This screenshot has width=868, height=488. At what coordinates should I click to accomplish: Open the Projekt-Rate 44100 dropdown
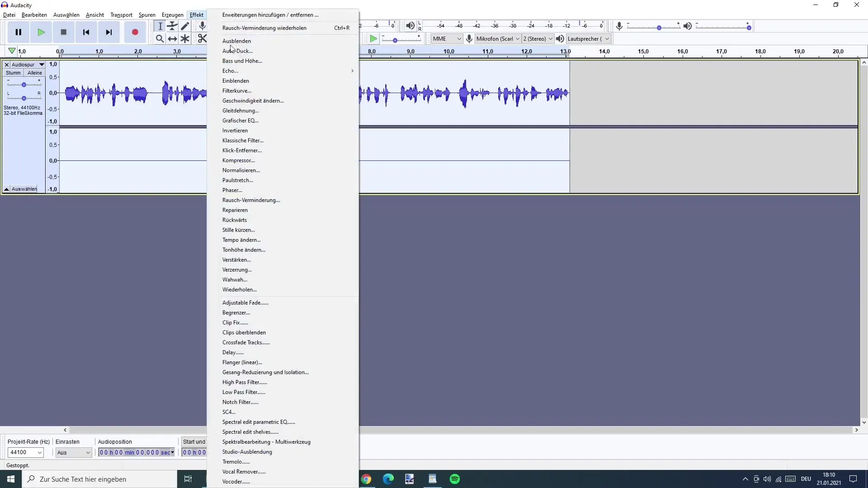[25, 452]
